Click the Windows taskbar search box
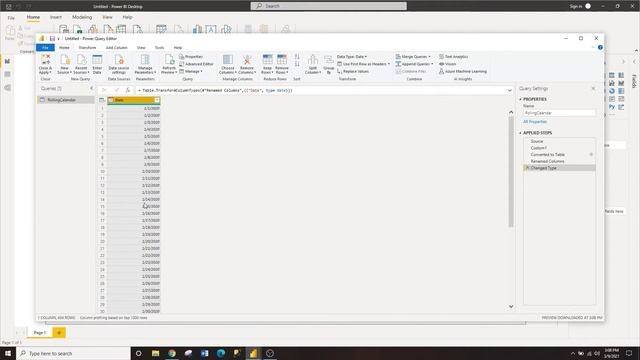 click(x=73, y=353)
